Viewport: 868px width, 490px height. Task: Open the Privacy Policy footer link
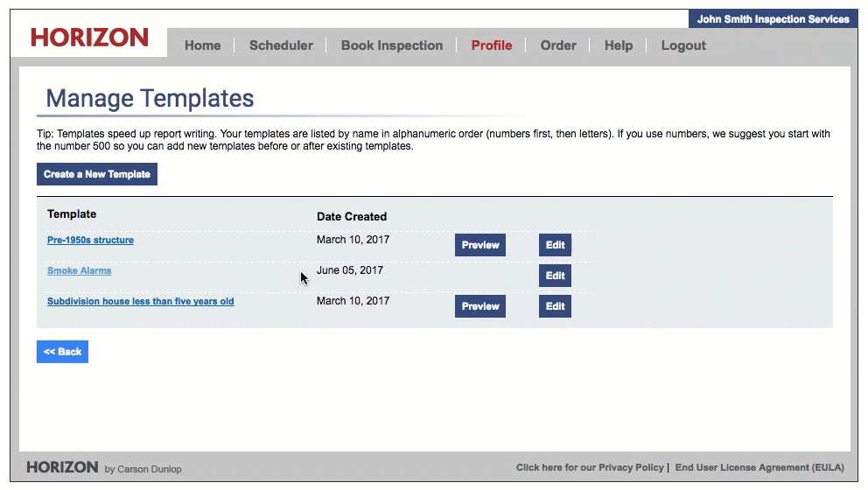click(x=590, y=467)
